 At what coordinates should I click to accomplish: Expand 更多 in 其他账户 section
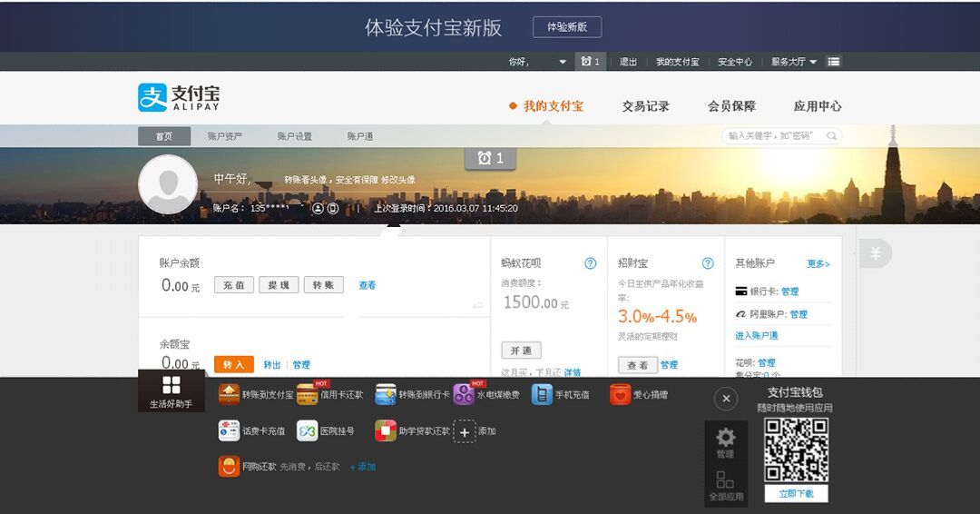click(x=818, y=263)
